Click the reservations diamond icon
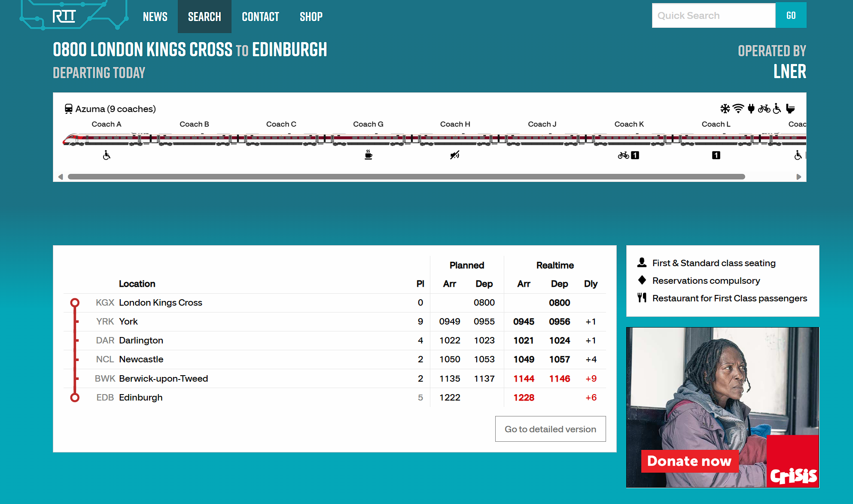The height and width of the screenshot is (504, 853). click(x=642, y=280)
